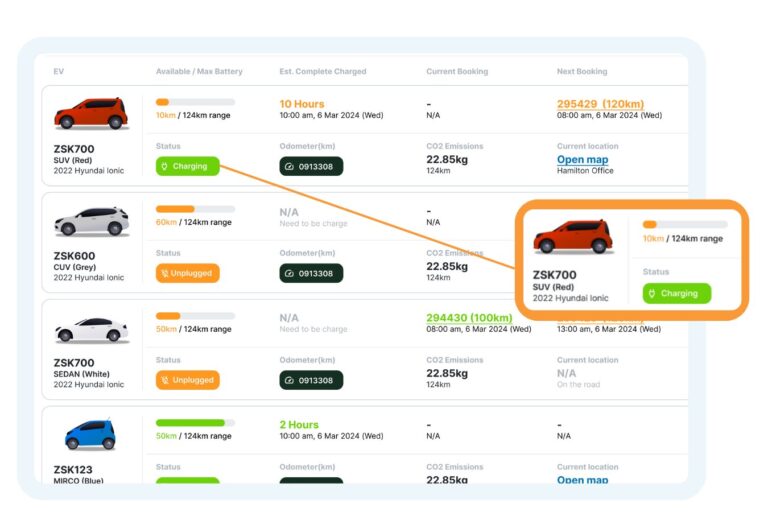Click the blue ZSK123 micro car image
768x512 pixels.
pyautogui.click(x=90, y=434)
